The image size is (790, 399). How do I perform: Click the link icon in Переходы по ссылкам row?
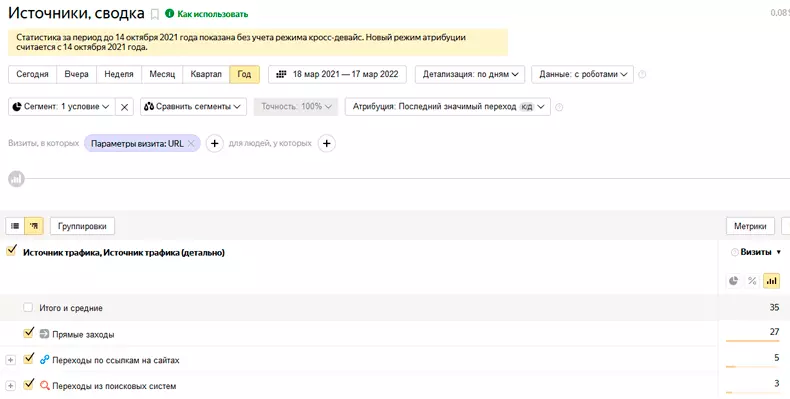click(44, 360)
